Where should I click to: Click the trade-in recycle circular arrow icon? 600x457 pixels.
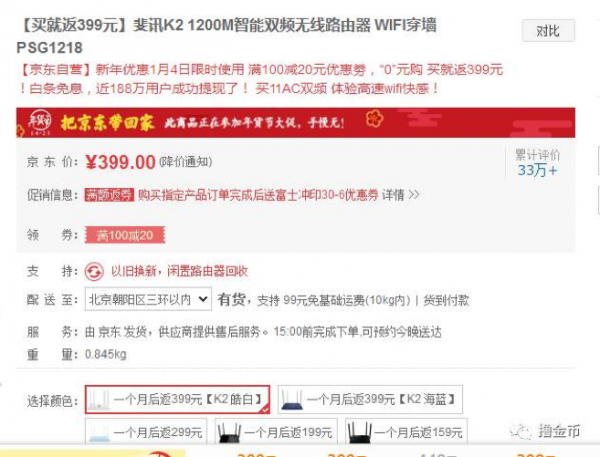click(94, 272)
